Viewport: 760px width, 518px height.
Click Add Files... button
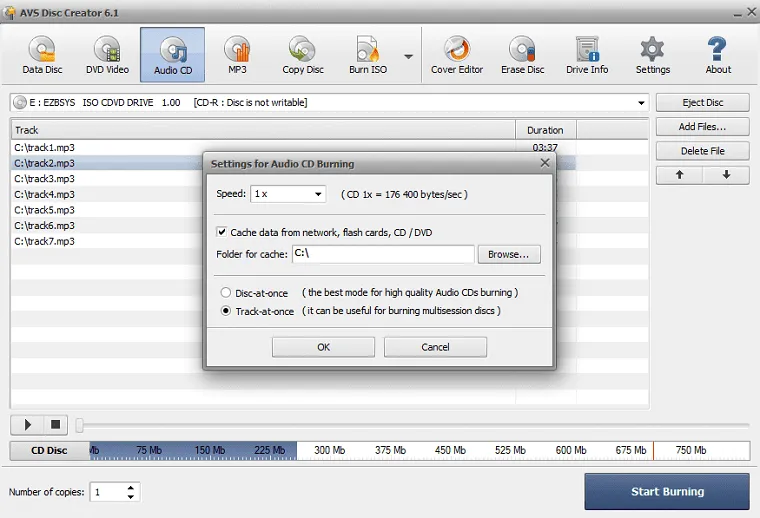click(702, 127)
